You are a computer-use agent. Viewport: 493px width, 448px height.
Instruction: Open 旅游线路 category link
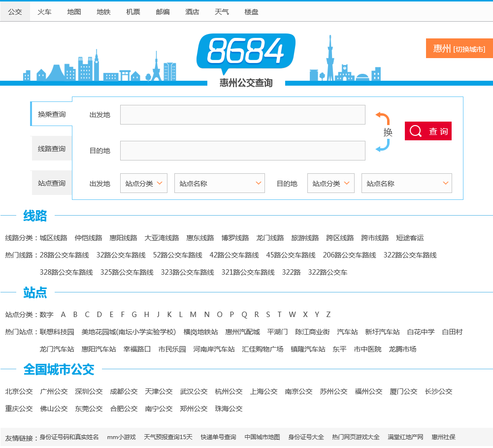click(305, 238)
